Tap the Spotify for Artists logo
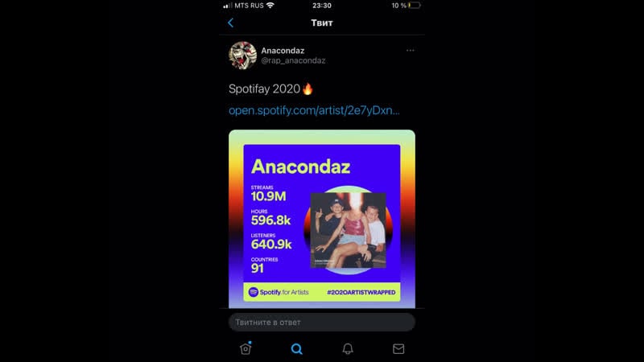Screen dimensions: 644x362 coord(279,292)
